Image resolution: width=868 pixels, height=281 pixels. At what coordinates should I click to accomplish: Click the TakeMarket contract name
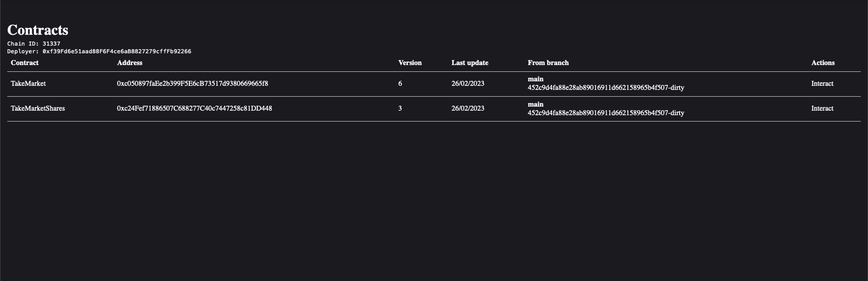(x=28, y=84)
